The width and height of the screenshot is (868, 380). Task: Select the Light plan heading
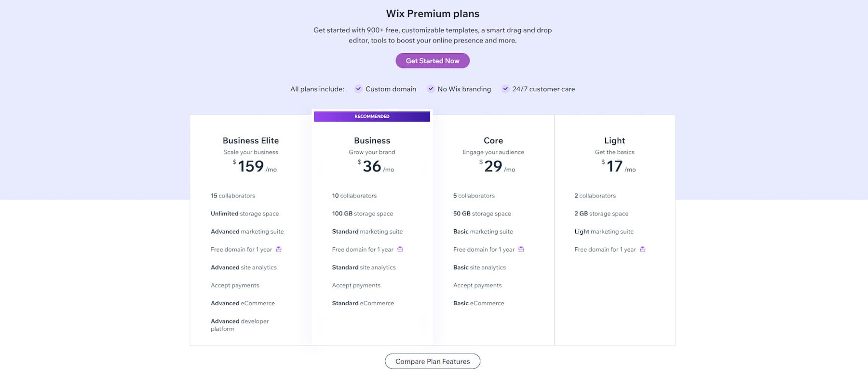[x=614, y=141]
